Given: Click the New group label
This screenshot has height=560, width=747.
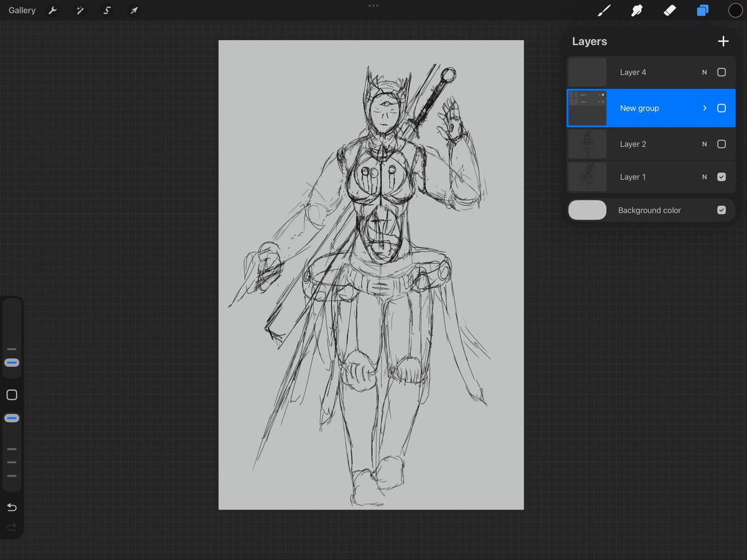Looking at the screenshot, I should [639, 108].
